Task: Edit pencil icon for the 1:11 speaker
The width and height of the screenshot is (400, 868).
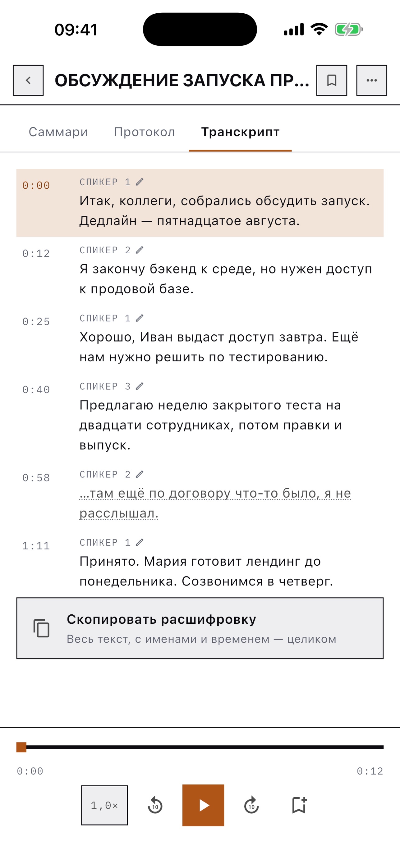Action: 140,543
